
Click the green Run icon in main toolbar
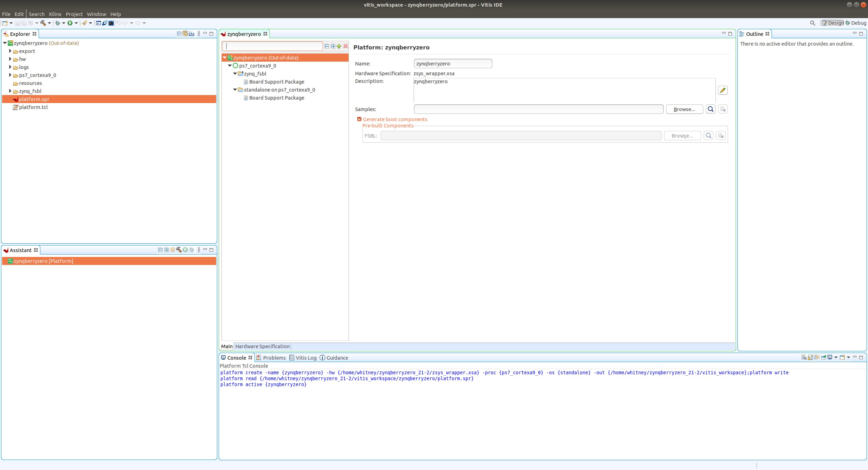(70, 23)
